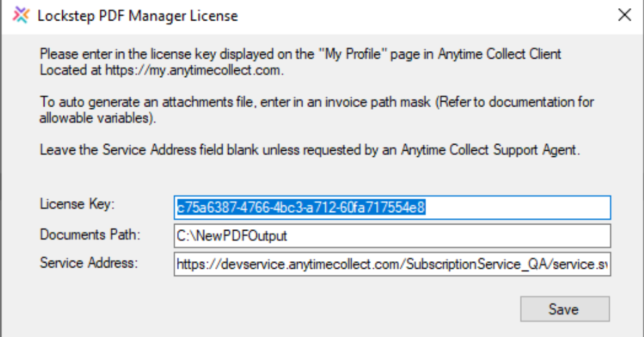
Task: Click the Lockstep logo icon in title bar
Action: (x=21, y=14)
